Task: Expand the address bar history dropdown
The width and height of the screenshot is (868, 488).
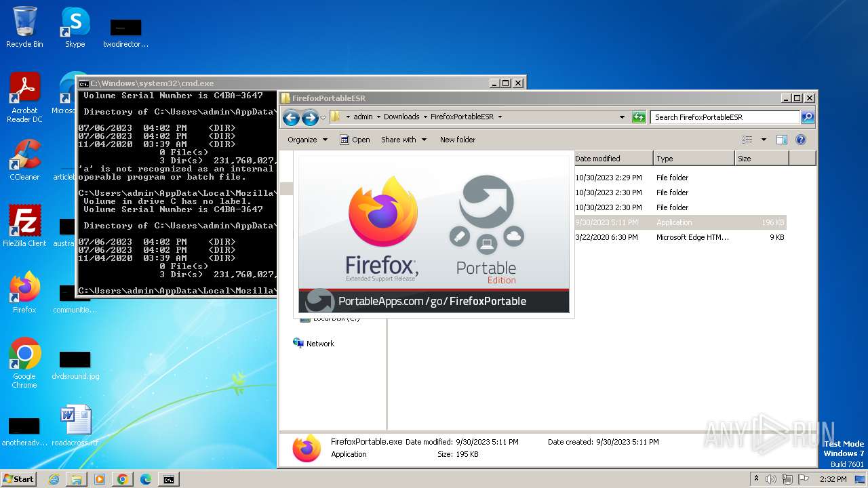Action: (x=622, y=117)
